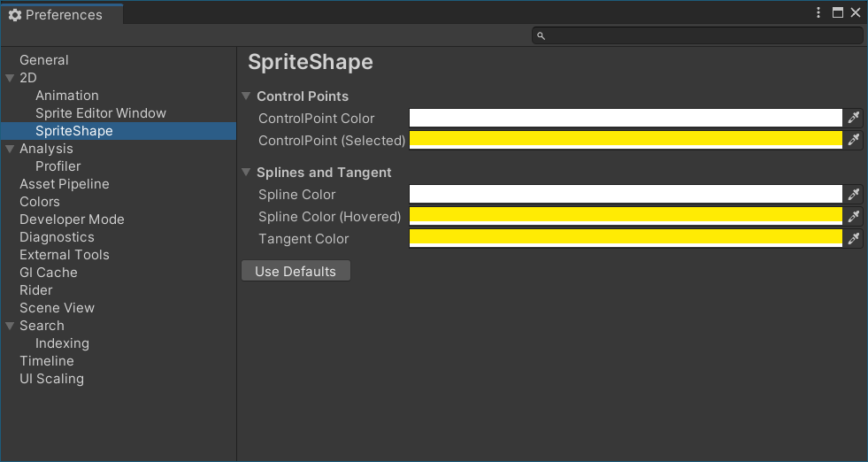The image size is (868, 462).
Task: Collapse the Search category arrow
Action: [10, 326]
